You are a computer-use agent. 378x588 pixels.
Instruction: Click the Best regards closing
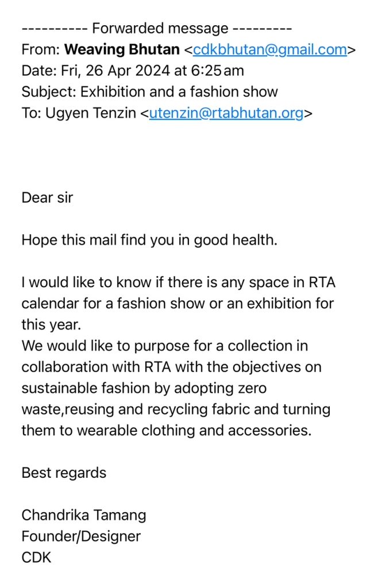click(x=64, y=473)
